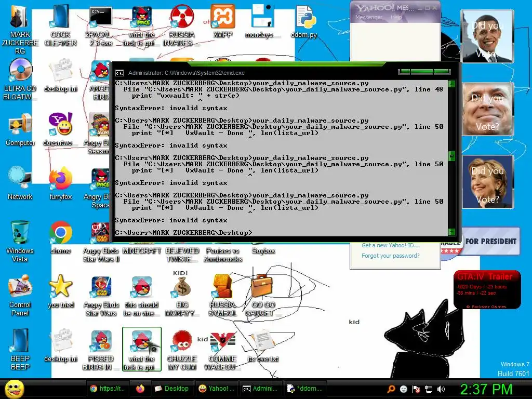Switch to the Desktop taskbar button
Viewport: 532px width, 399px height.
coord(171,389)
